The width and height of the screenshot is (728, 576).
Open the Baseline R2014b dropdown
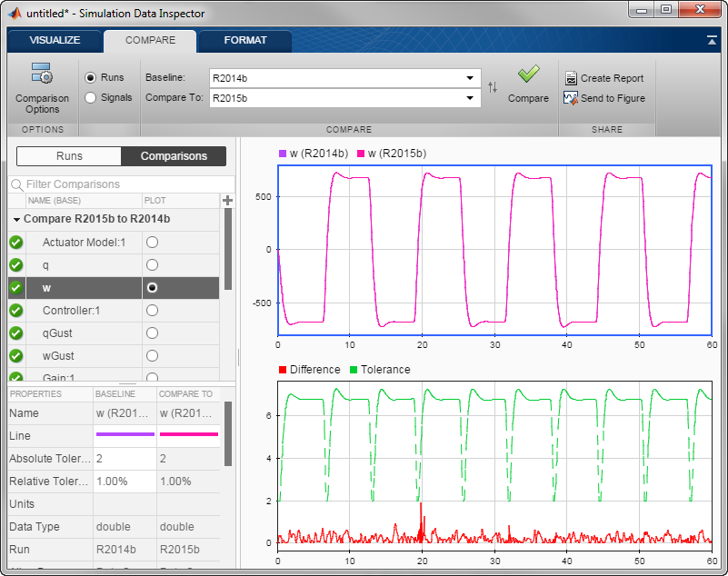point(470,78)
